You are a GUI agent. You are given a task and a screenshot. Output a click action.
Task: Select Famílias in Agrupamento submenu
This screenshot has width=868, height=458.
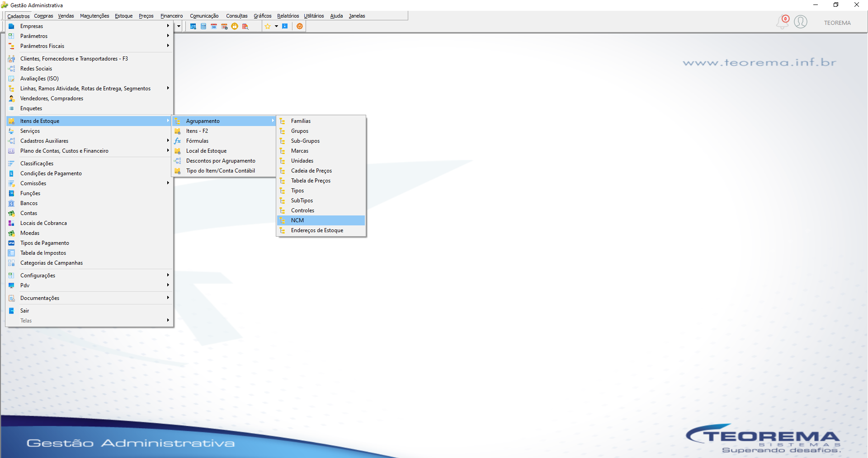[x=321, y=121]
